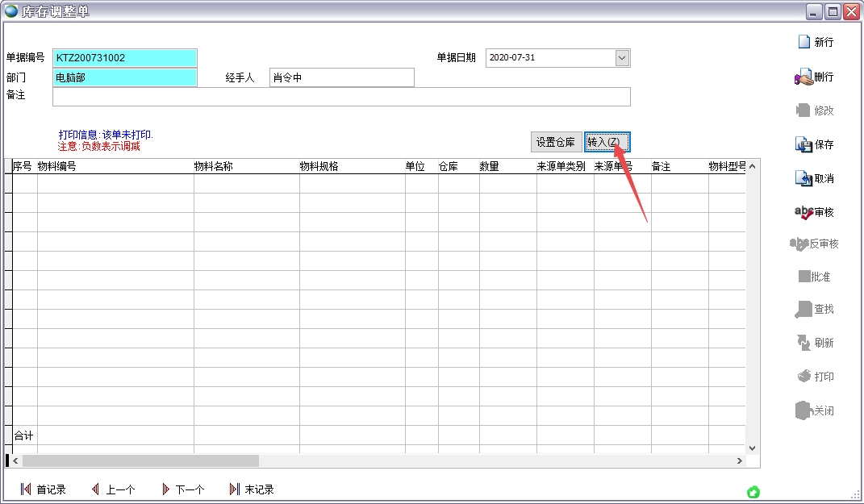This screenshot has height=504, width=864.
Task: Click the 部门 field showing 电脑部
Action: (x=124, y=77)
